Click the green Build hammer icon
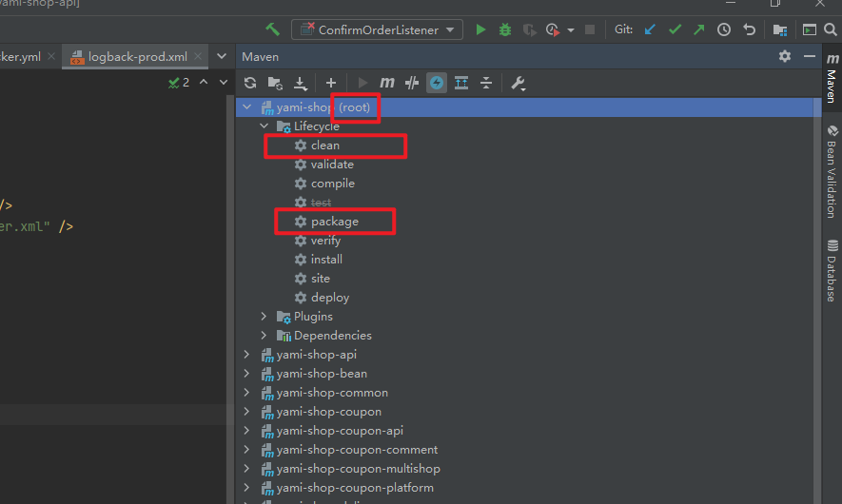This screenshot has width=842, height=504. click(273, 29)
